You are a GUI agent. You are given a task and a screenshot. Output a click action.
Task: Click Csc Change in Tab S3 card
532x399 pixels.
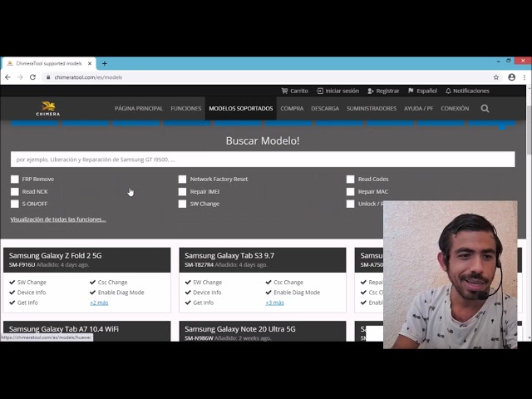[288, 283]
